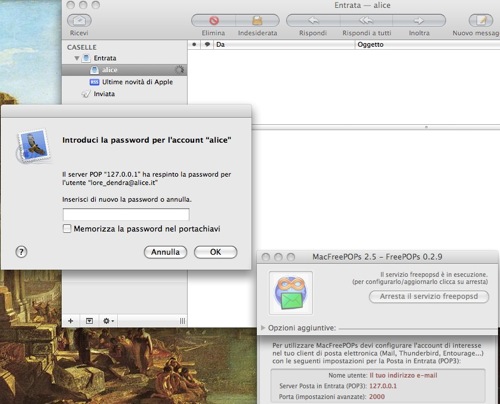Image resolution: width=500 pixels, height=404 pixels.
Task: Click the Annulla button
Action: tap(165, 252)
